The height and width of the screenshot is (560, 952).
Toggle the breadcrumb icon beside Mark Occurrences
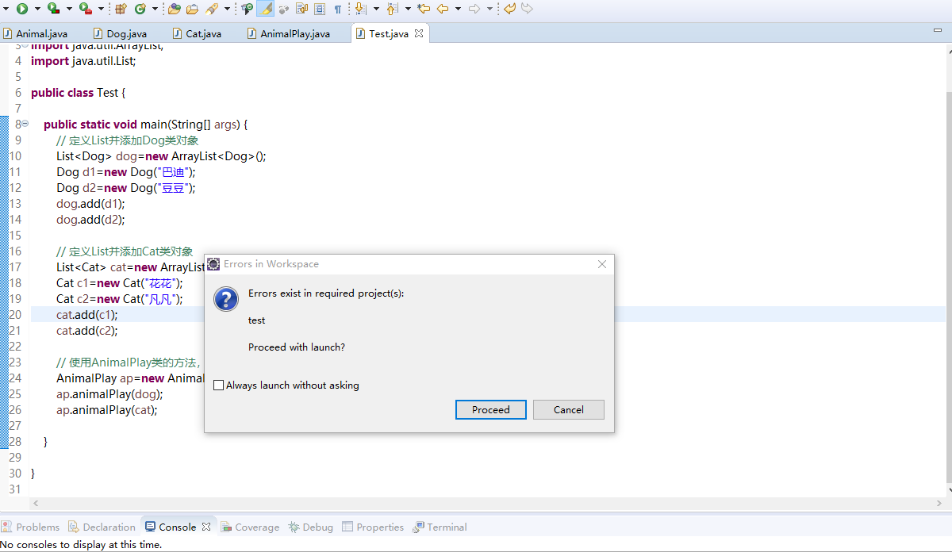coord(248,9)
